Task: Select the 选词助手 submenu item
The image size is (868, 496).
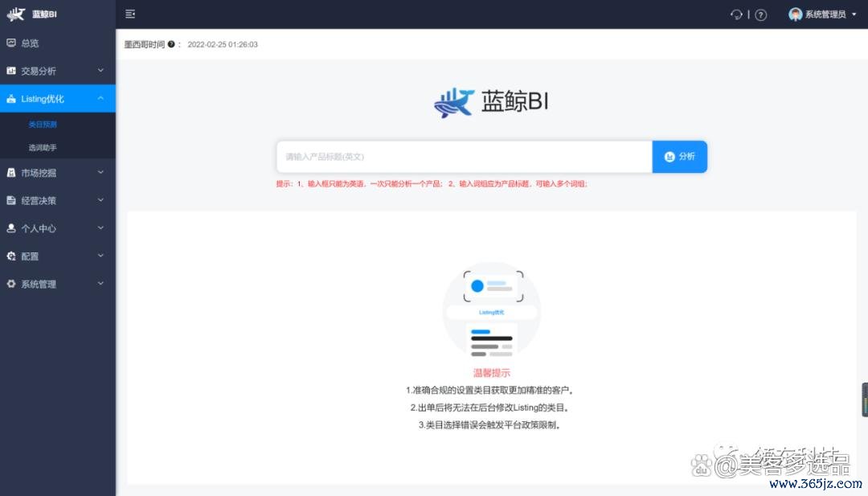Action: (43, 148)
